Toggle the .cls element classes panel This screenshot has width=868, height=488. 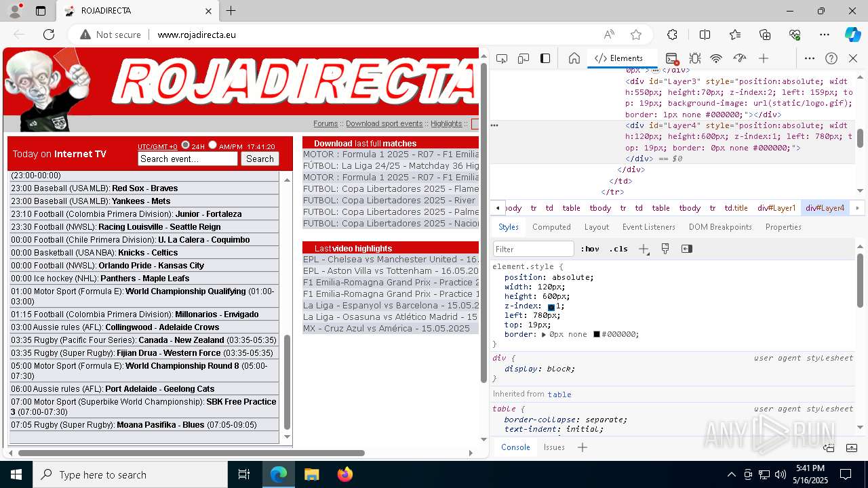618,249
